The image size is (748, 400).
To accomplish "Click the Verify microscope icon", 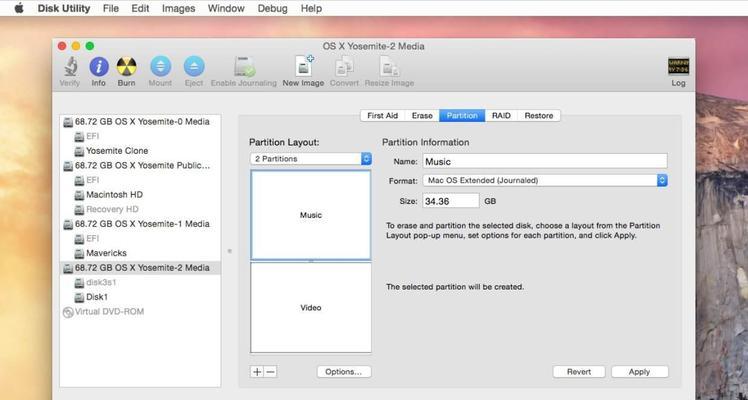I will coord(70,67).
